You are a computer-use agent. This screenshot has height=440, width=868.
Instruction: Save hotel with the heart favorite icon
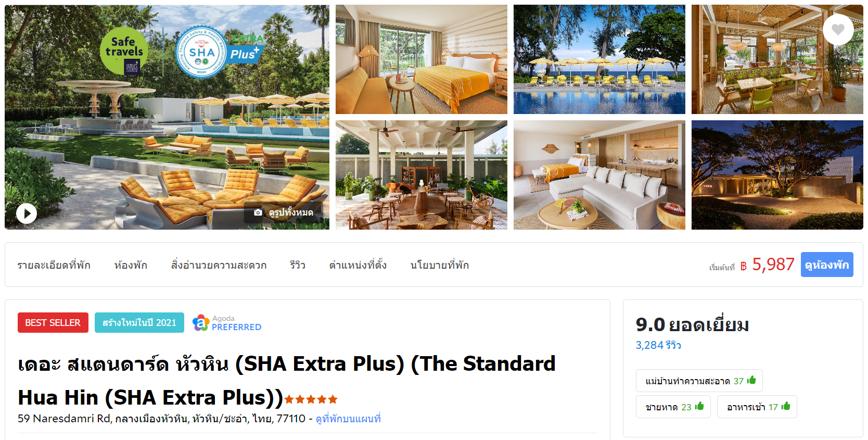838,30
